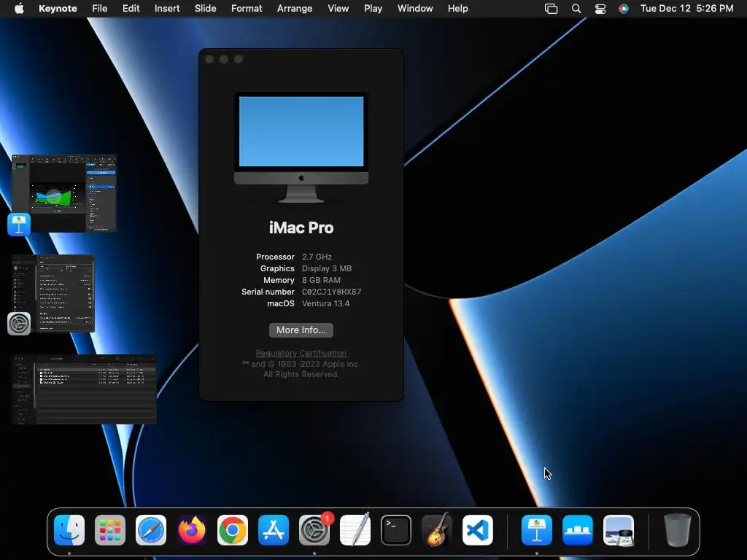Click the Ventura 13.4 macOS version text

(x=326, y=303)
